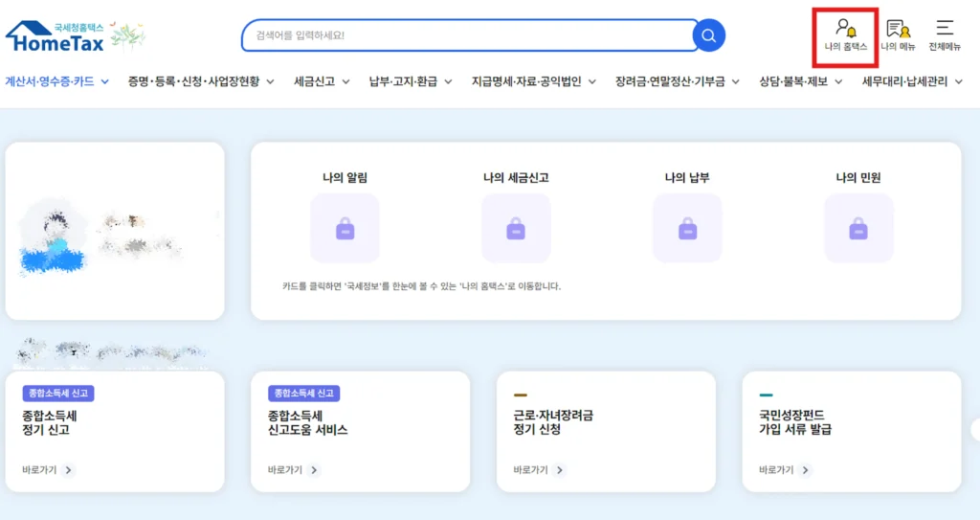980x520 pixels.
Task: Click arrow icon on 국민성장펀드 card
Action: pyautogui.click(x=806, y=470)
